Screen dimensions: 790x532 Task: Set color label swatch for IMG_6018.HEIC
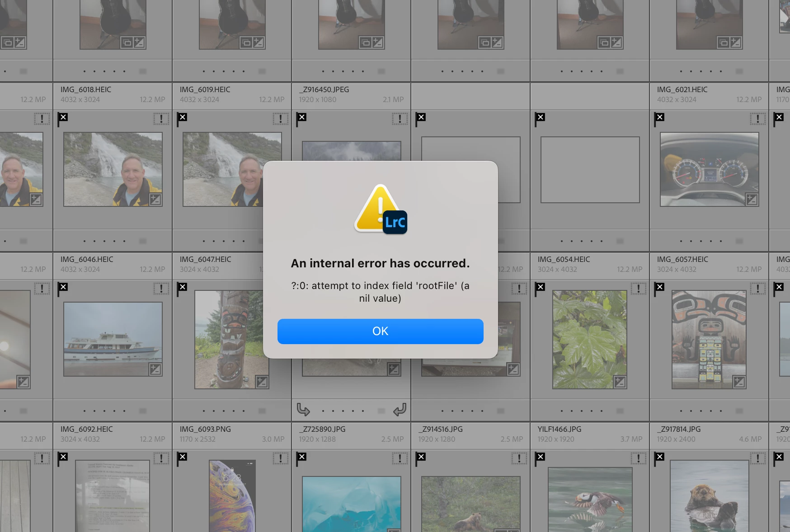click(143, 241)
